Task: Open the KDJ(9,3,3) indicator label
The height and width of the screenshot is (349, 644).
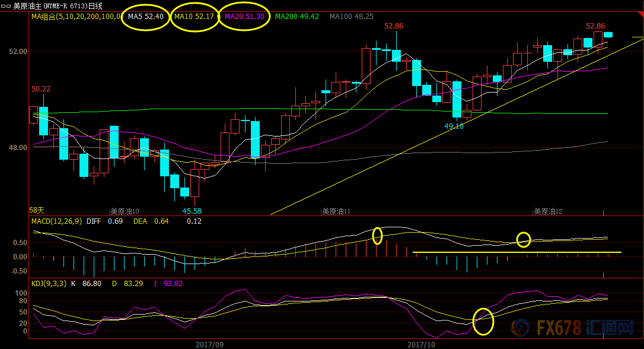Action: [49, 283]
